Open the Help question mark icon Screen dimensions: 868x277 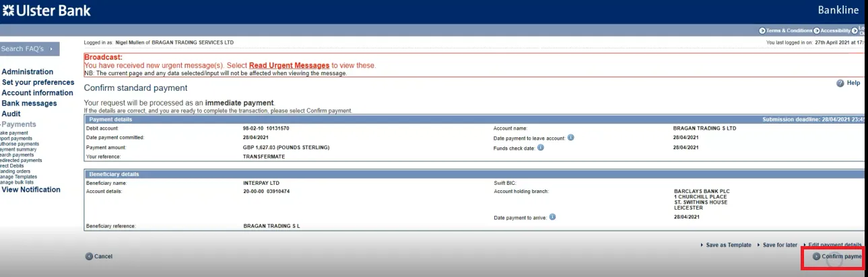click(840, 83)
